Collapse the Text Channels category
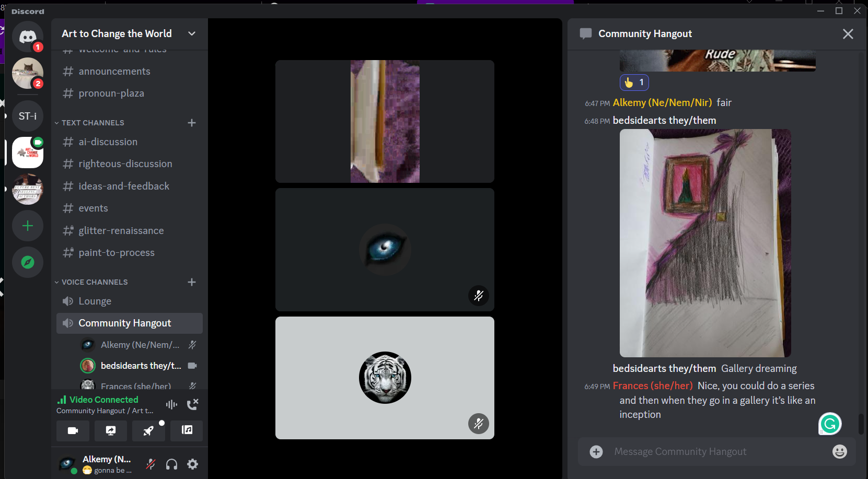Screen dimensions: 868x479 tap(92, 123)
